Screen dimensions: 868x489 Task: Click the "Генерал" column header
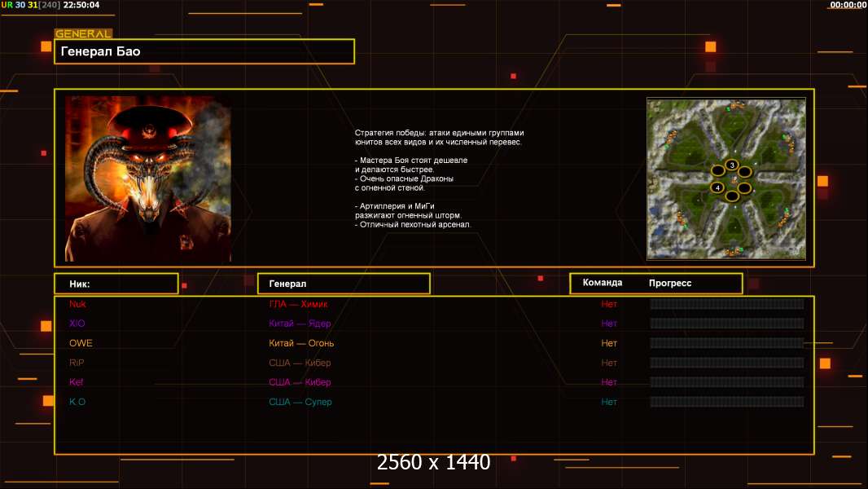pyautogui.click(x=343, y=284)
